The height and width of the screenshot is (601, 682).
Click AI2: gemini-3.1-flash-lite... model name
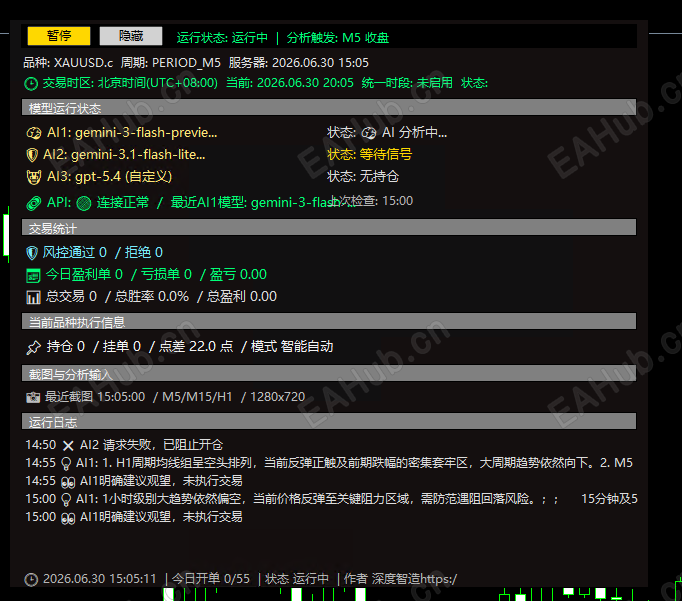point(124,154)
